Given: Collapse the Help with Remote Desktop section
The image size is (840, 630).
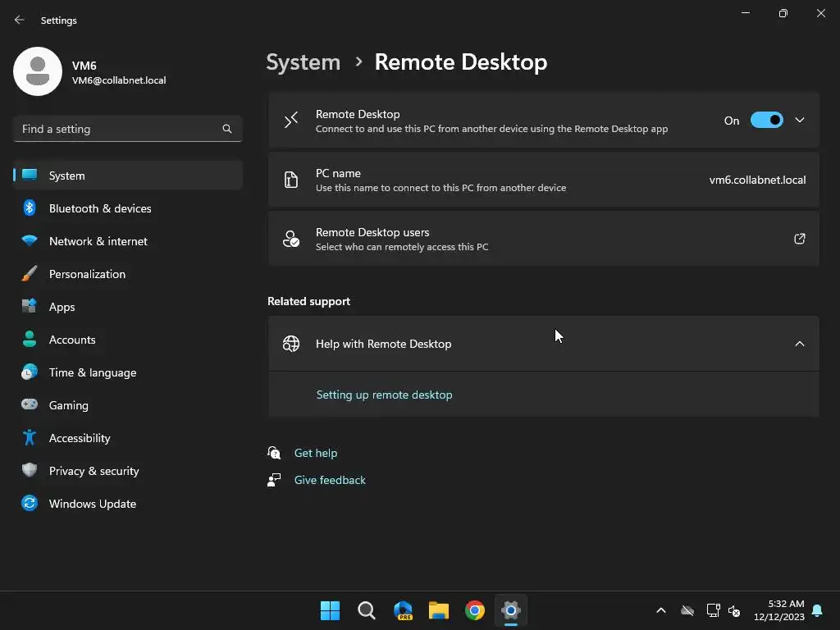Looking at the screenshot, I should click(800, 344).
